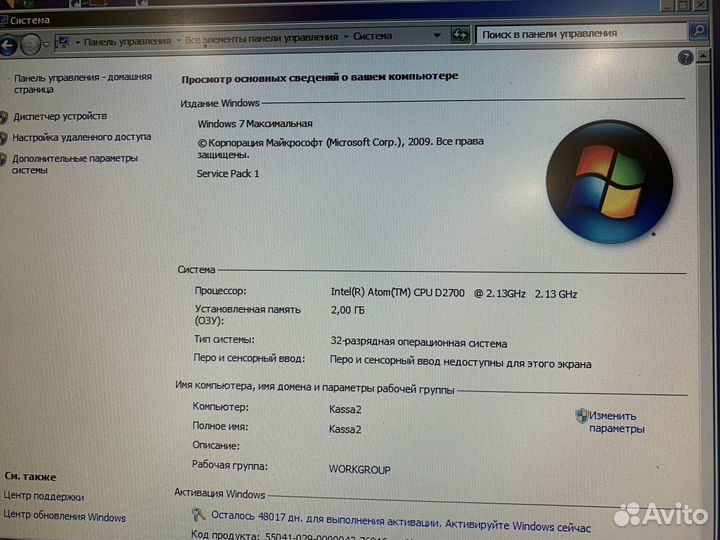Click 'Перо и сенсорный ввод недоступны' text
720x540 pixels.
[461, 362]
